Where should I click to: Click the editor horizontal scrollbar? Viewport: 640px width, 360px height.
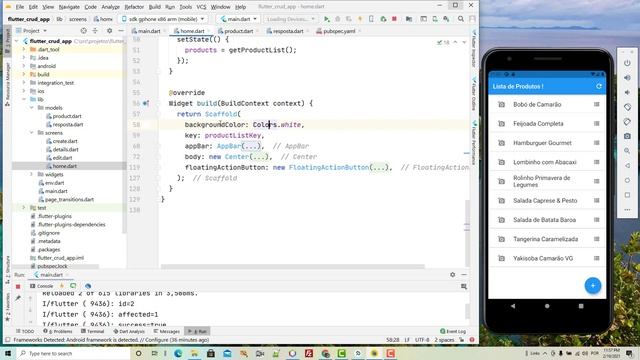[293, 267]
